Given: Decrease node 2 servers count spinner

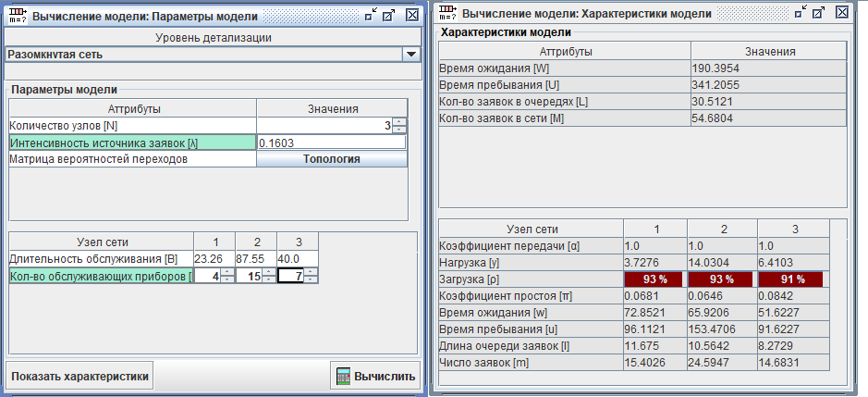Looking at the screenshot, I should coord(269,279).
